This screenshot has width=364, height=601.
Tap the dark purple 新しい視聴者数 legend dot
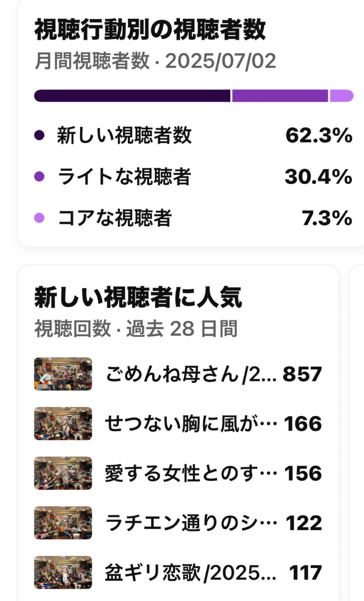pyautogui.click(x=39, y=135)
